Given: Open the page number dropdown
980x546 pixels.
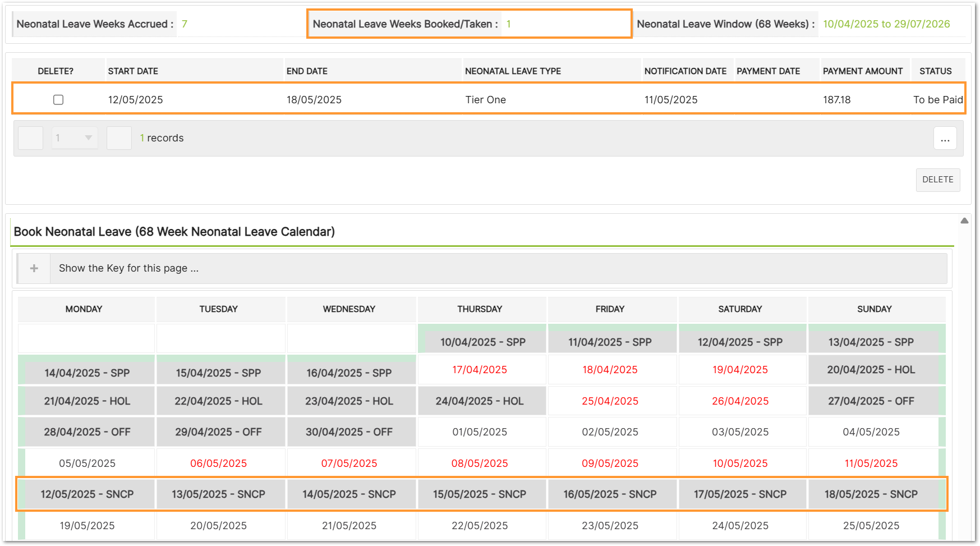Looking at the screenshot, I should tap(75, 138).
